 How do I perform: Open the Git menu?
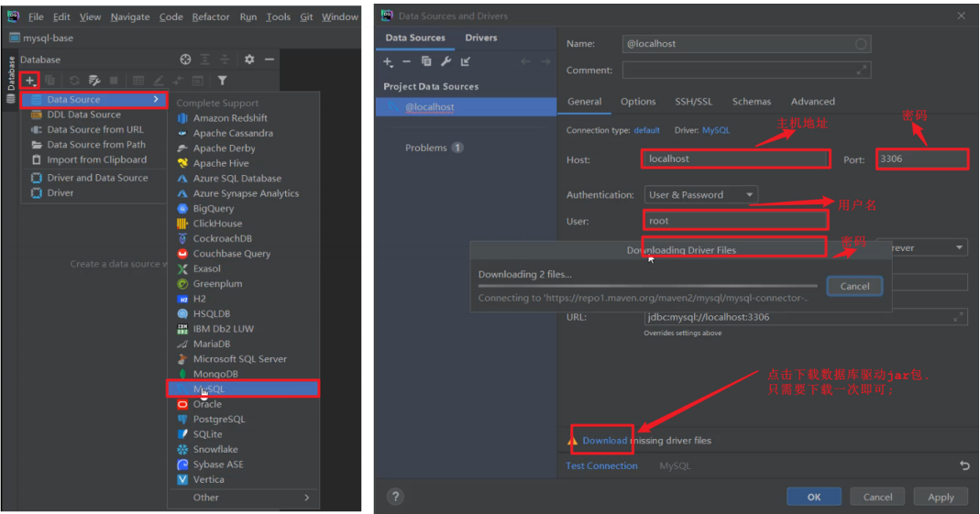pos(306,16)
